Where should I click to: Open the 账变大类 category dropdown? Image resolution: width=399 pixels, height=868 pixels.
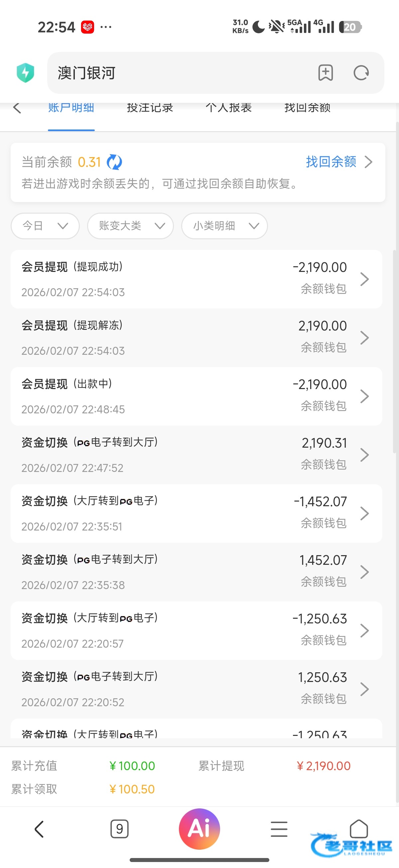130,226
